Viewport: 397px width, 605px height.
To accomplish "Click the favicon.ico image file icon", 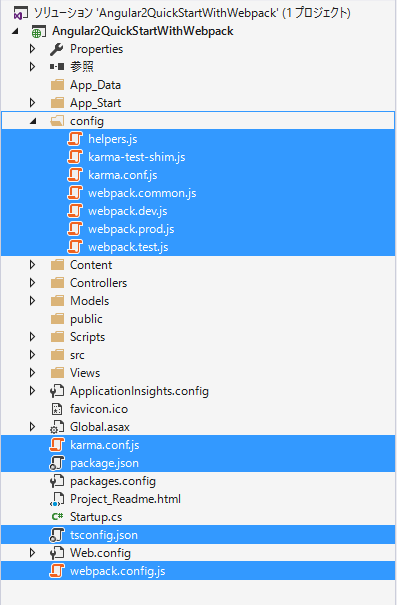I will tap(57, 409).
